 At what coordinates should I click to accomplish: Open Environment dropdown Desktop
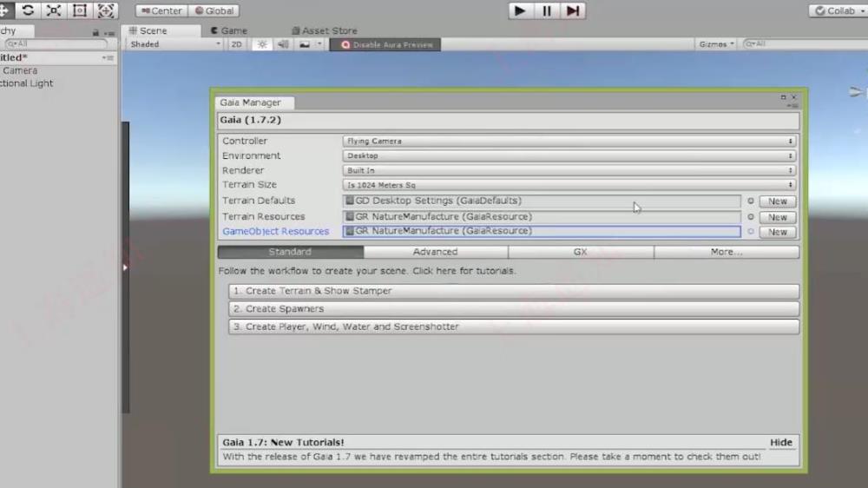coord(569,155)
